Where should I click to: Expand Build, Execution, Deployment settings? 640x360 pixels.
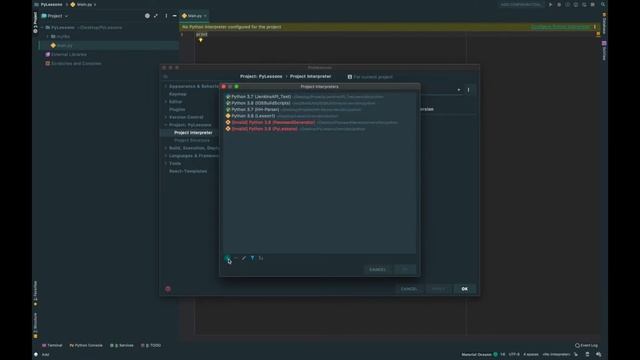tap(166, 148)
